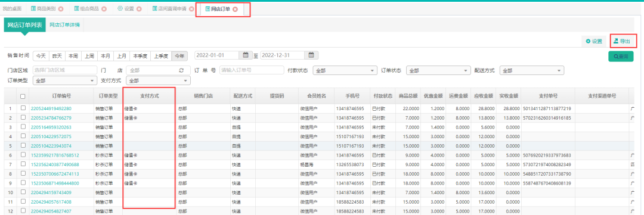Click end date field 2022-12-31

pyautogui.click(x=283, y=55)
